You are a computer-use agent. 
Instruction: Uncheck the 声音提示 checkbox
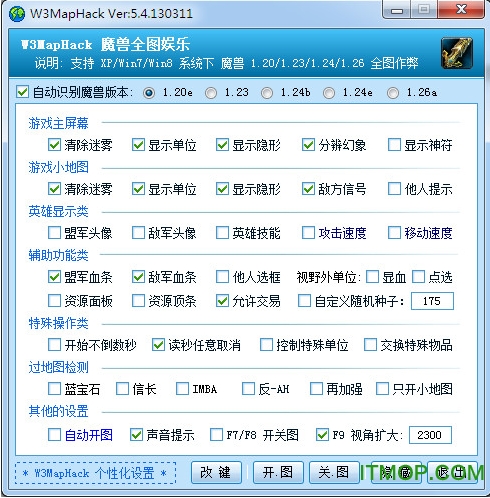pyautogui.click(x=136, y=435)
